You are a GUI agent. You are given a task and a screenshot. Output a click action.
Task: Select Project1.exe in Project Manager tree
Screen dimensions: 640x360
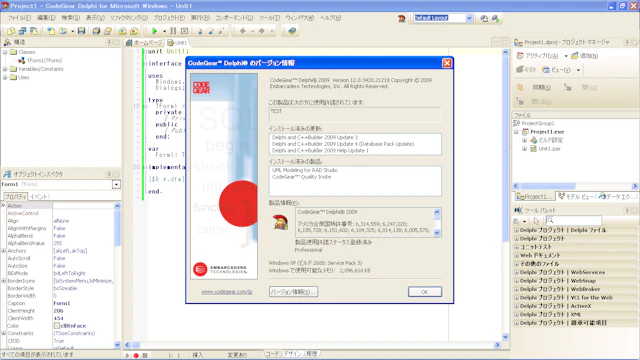[x=547, y=132]
